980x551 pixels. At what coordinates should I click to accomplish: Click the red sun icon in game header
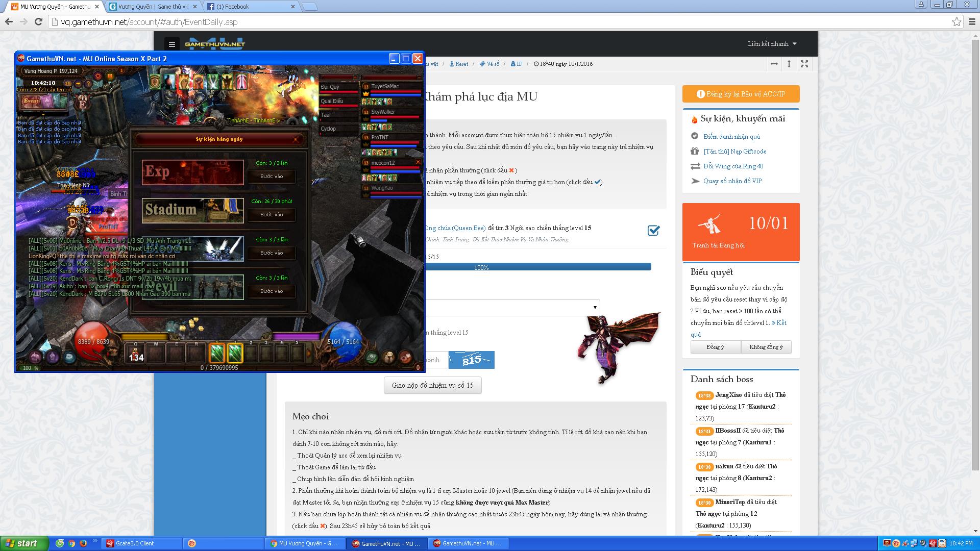97,77
